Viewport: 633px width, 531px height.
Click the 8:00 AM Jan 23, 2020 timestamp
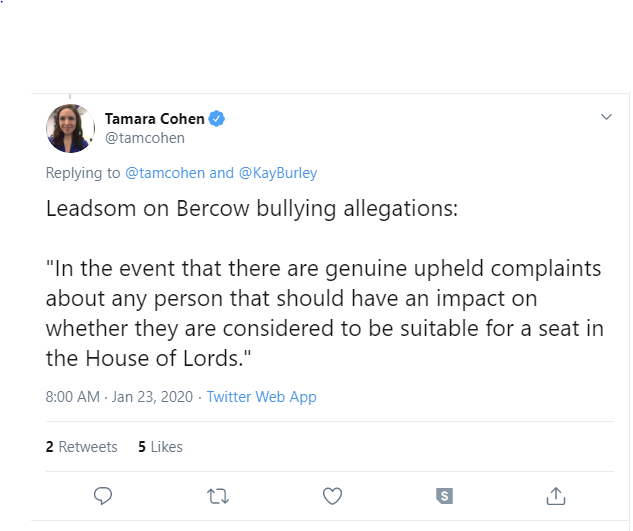119,397
